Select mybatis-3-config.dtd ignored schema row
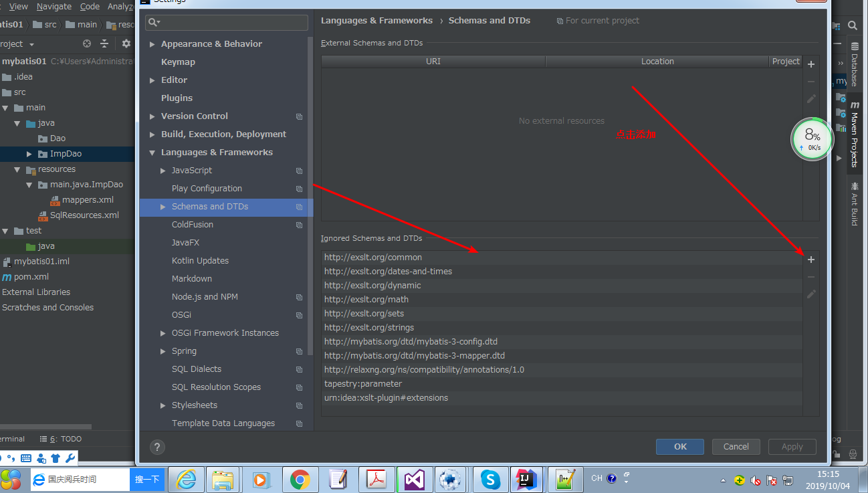The height and width of the screenshot is (493, 868). [x=562, y=341]
